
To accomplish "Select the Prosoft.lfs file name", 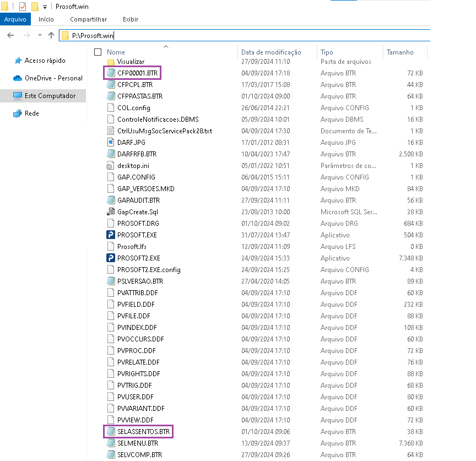I will [132, 246].
